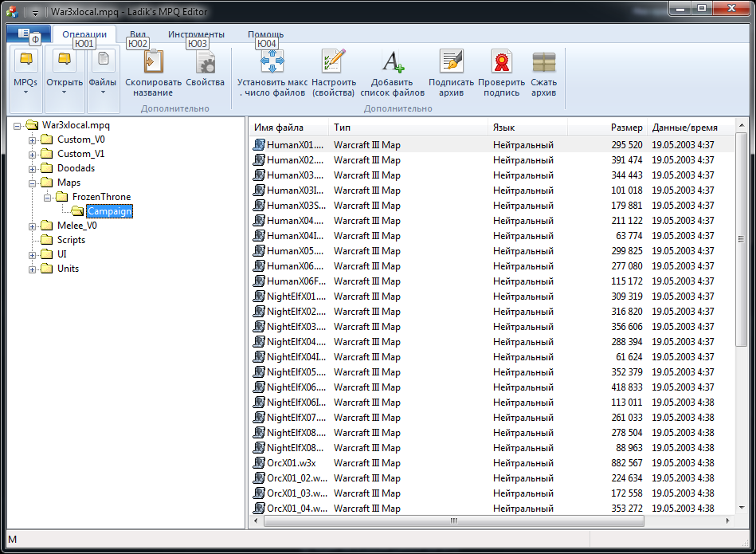Click icon of file sized 261 033
The height and width of the screenshot is (554, 756).
point(260,418)
